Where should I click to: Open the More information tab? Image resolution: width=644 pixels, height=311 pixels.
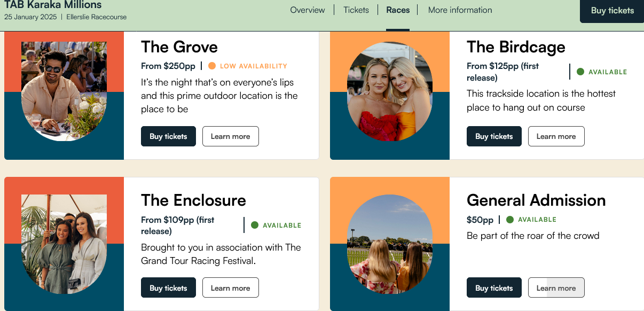click(x=460, y=10)
